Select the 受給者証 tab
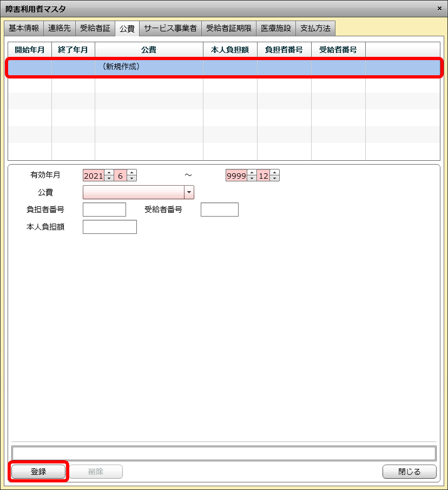The height and width of the screenshot is (490, 448). pyautogui.click(x=95, y=28)
